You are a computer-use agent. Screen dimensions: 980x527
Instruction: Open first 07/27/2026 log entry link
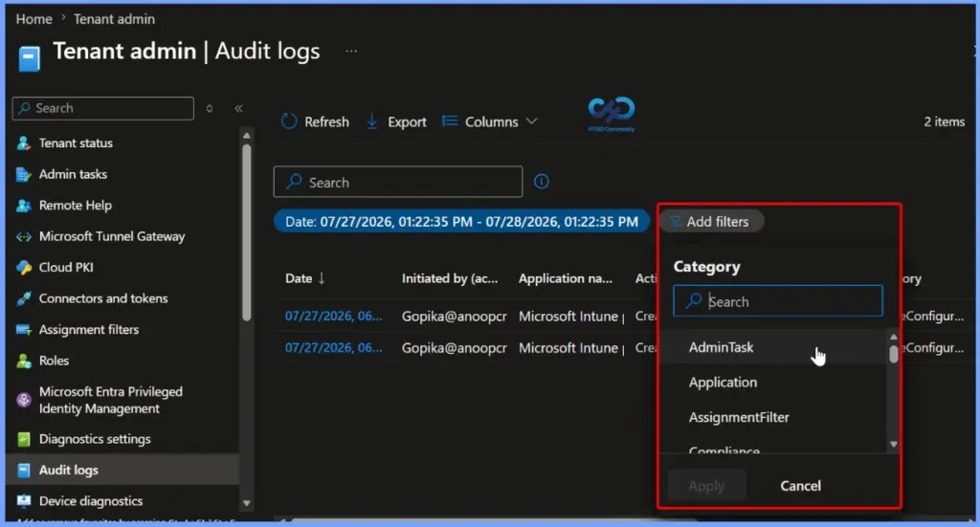(x=333, y=316)
